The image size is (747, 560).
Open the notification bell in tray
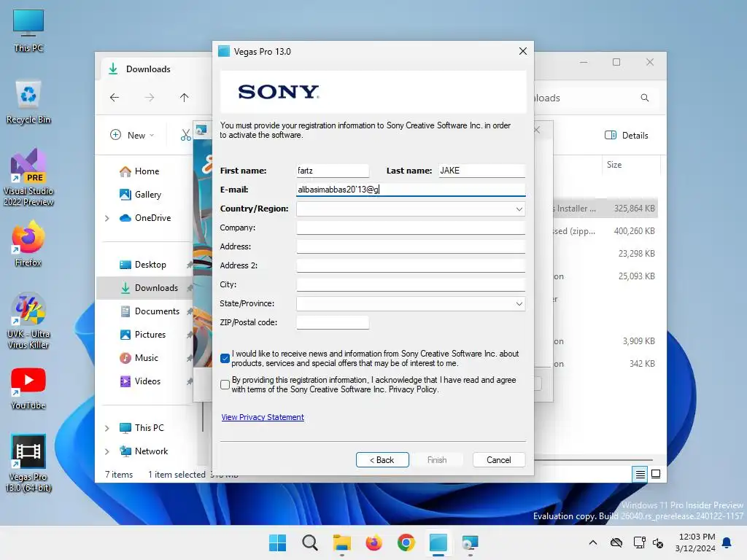pyautogui.click(x=727, y=542)
